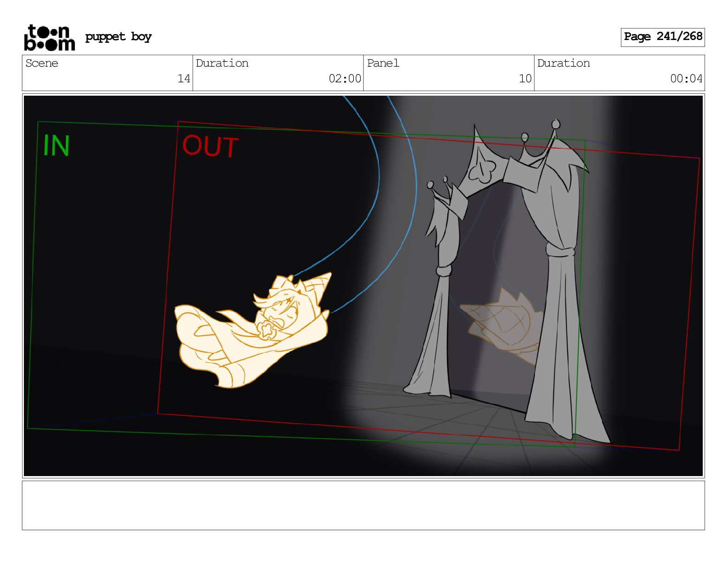
Task: Click the panel duration value '00:04'
Action: [x=686, y=79]
